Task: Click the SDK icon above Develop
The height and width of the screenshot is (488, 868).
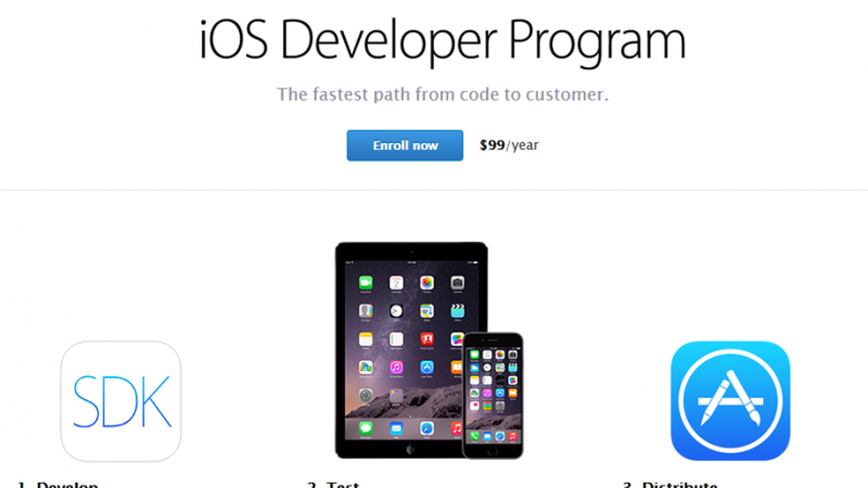Action: (x=121, y=401)
